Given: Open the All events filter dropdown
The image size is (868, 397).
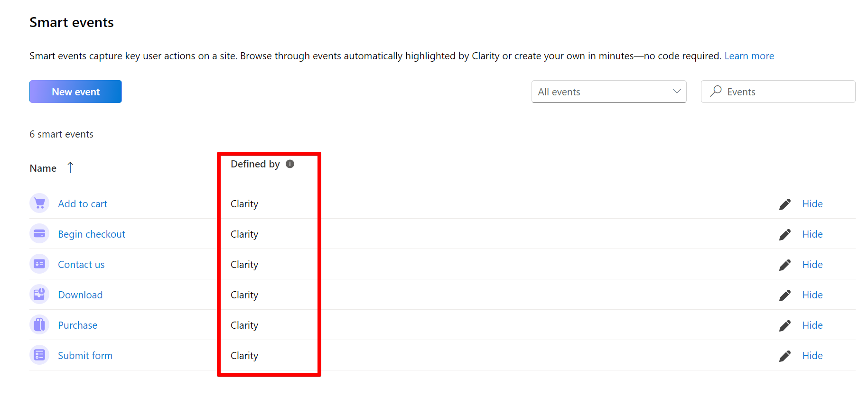Looking at the screenshot, I should 609,92.
